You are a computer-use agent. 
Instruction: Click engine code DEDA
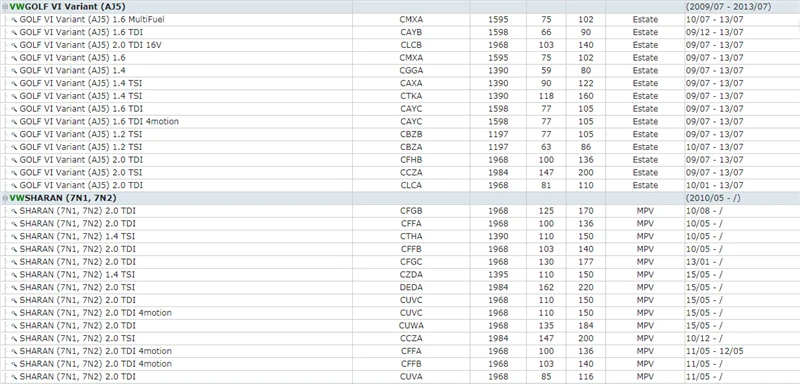coord(411,287)
